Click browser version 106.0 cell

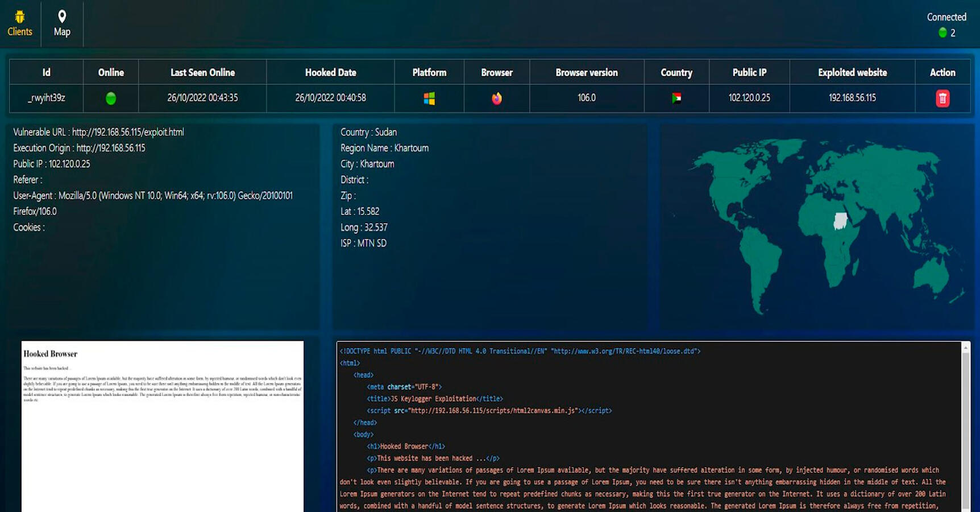click(x=587, y=98)
